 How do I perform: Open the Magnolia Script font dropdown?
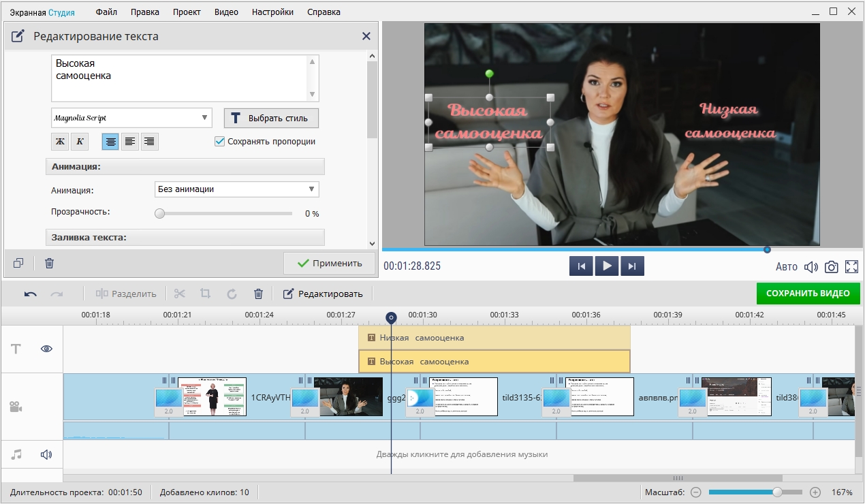[131, 118]
